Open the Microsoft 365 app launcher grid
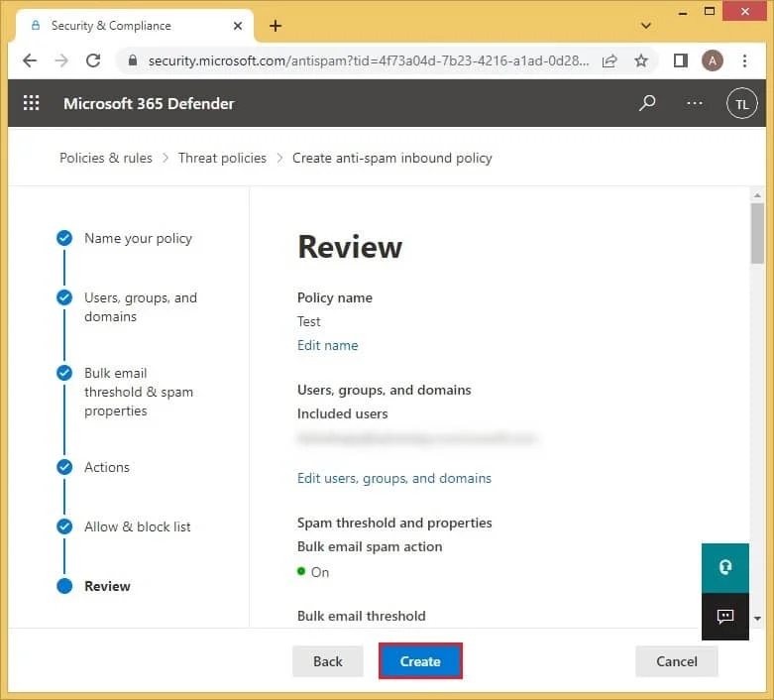This screenshot has height=700, width=774. [x=31, y=103]
